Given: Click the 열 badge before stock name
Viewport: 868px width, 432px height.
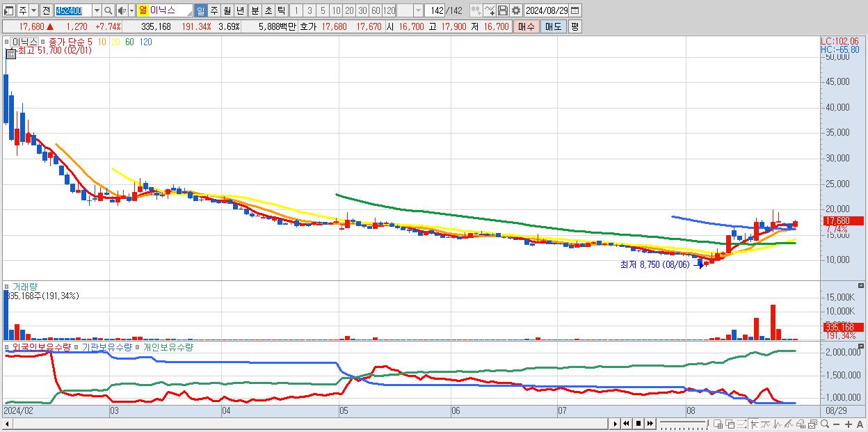Looking at the screenshot, I should tap(143, 10).
